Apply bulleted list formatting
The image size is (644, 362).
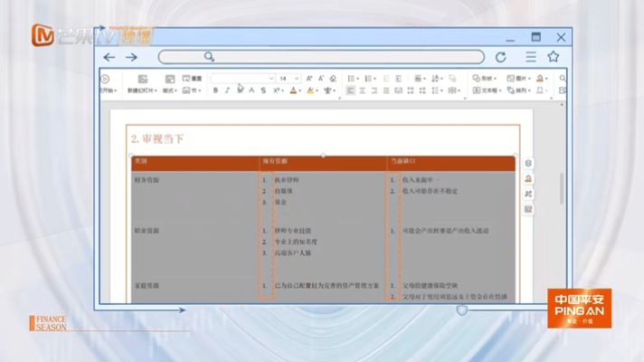(x=351, y=78)
